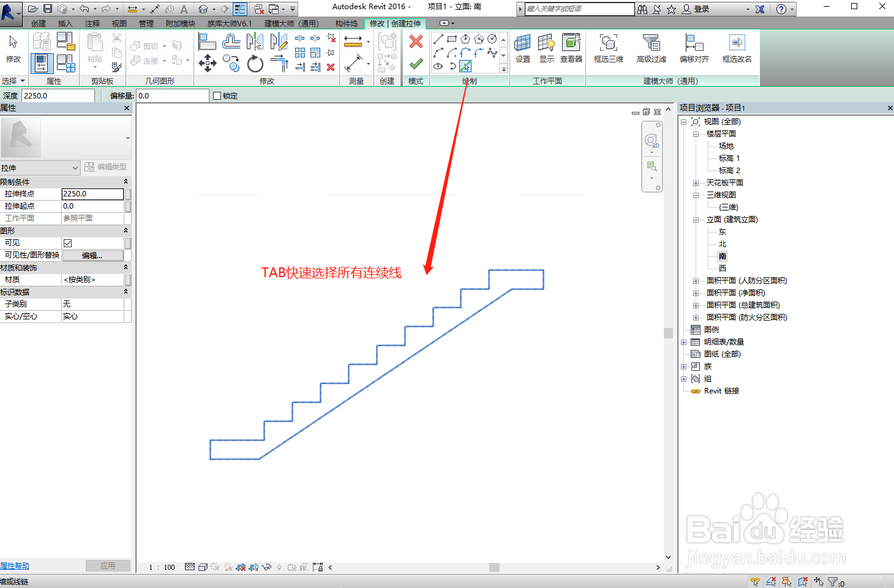894x588 pixels.
Task: Open the work plane Viewer (查看器)
Action: (571, 48)
